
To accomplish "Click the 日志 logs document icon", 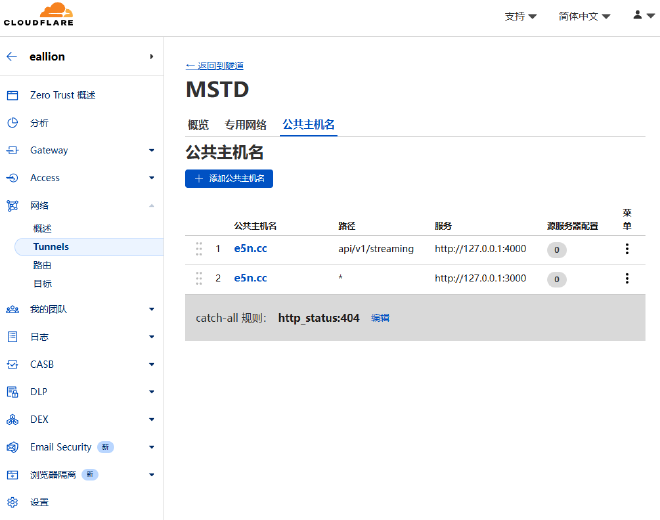I will coord(13,336).
